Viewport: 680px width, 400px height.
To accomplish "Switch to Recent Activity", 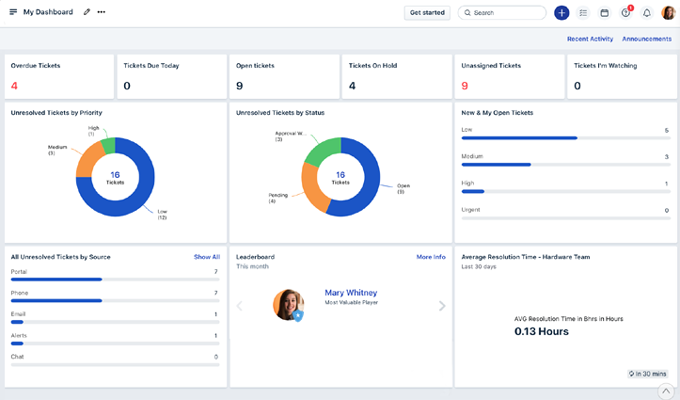I will 589,39.
